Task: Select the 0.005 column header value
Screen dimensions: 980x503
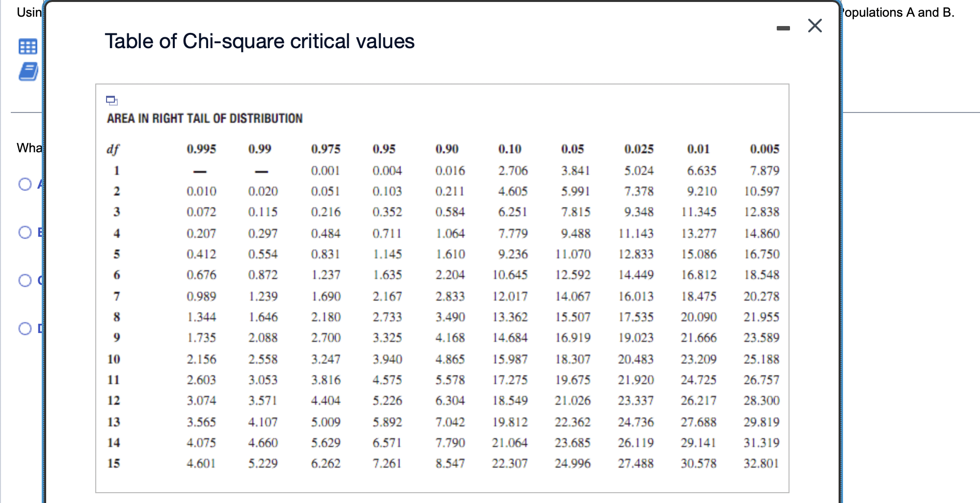Action: pos(765,149)
